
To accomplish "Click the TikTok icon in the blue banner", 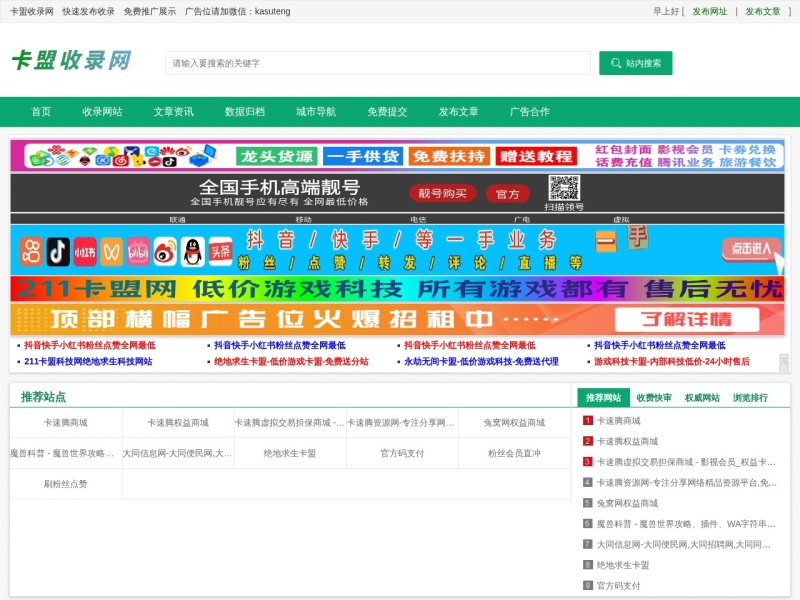I will (x=58, y=252).
